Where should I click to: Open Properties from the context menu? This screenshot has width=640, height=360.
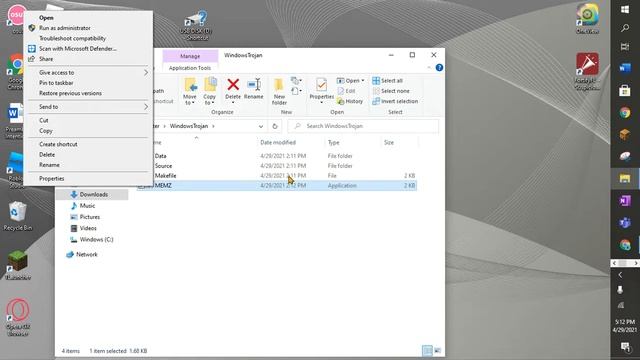tap(51, 179)
